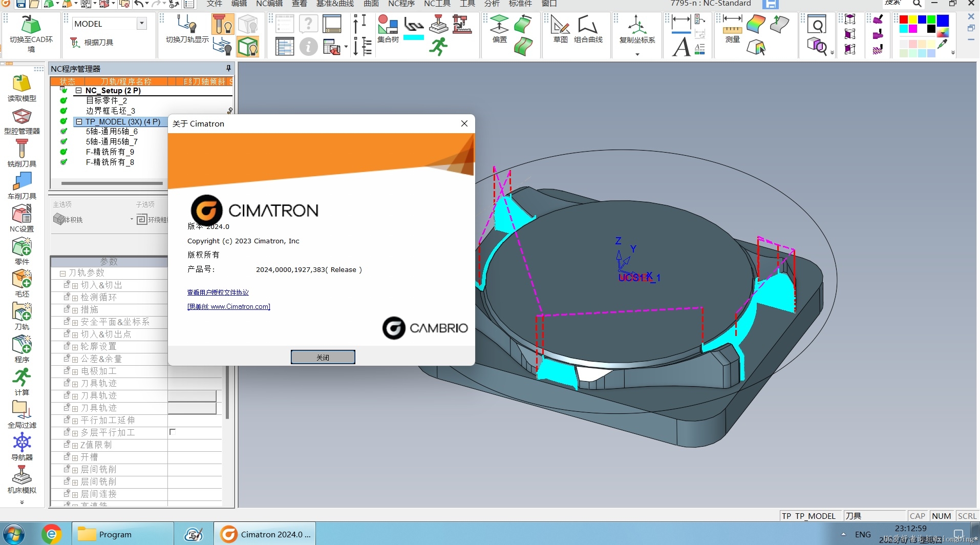Open the 体积铣 main option dropdown
This screenshot has height=545, width=980.
click(x=132, y=219)
